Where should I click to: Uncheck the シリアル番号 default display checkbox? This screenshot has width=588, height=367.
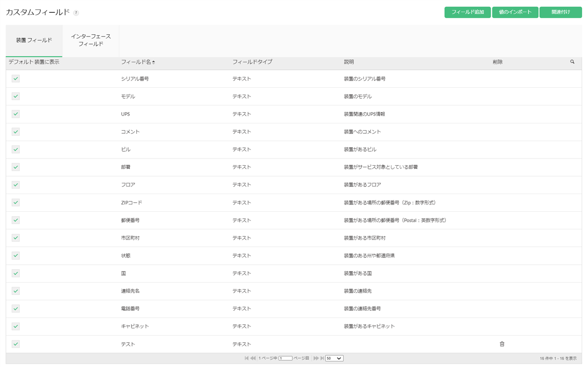tap(16, 79)
